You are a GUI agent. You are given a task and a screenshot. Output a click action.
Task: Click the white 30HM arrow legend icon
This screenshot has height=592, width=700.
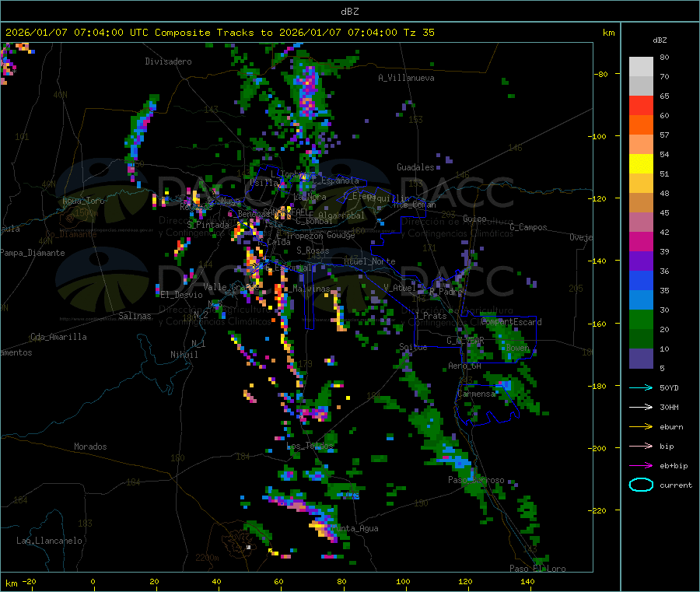coord(641,407)
